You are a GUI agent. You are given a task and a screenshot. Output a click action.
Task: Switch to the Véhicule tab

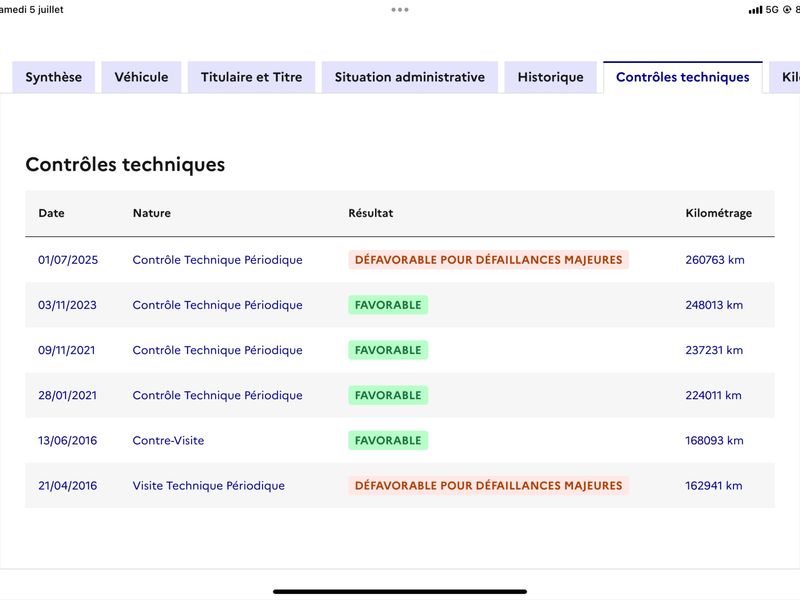tap(141, 77)
